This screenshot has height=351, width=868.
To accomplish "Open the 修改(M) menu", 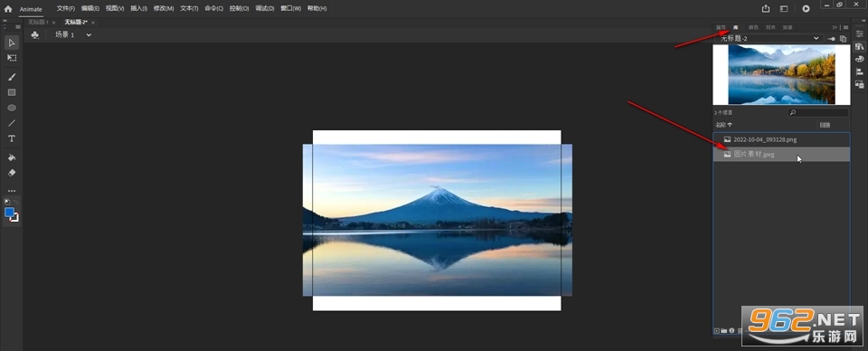I will [x=164, y=9].
